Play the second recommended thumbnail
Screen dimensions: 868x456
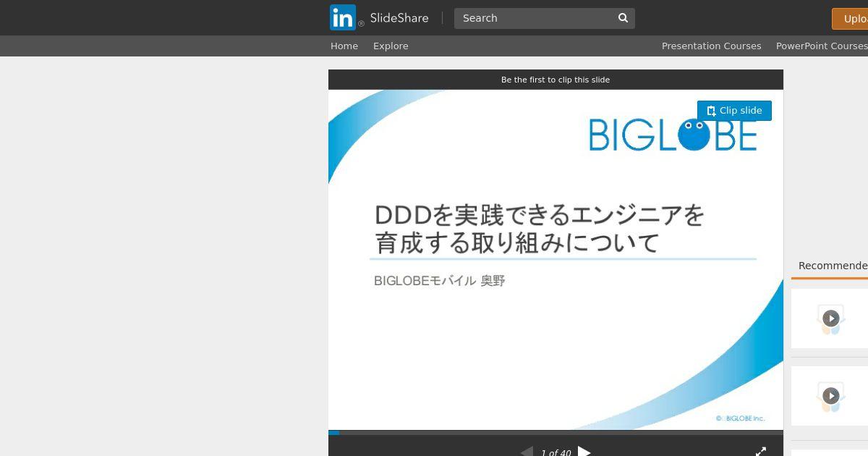pyautogui.click(x=831, y=396)
